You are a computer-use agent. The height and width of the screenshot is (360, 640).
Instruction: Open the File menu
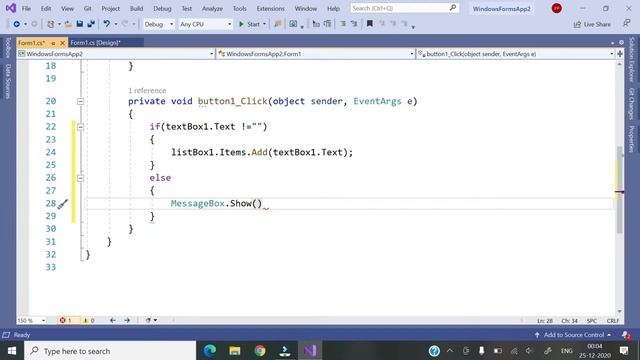pos(26,9)
